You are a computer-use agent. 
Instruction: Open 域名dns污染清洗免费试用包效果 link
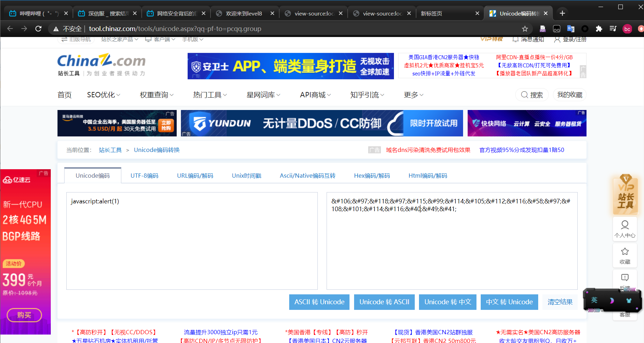(x=428, y=150)
